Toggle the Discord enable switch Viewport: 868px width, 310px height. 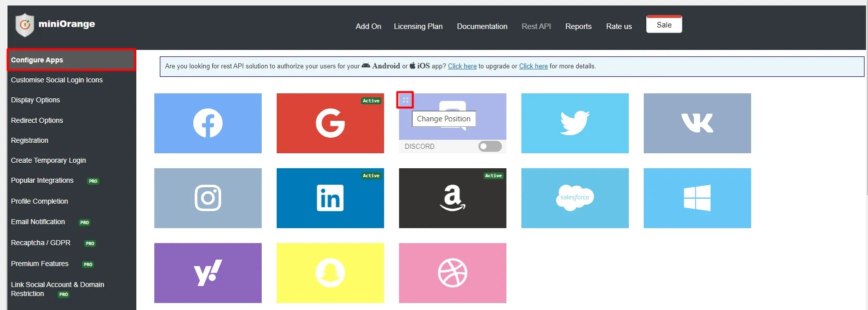point(490,146)
